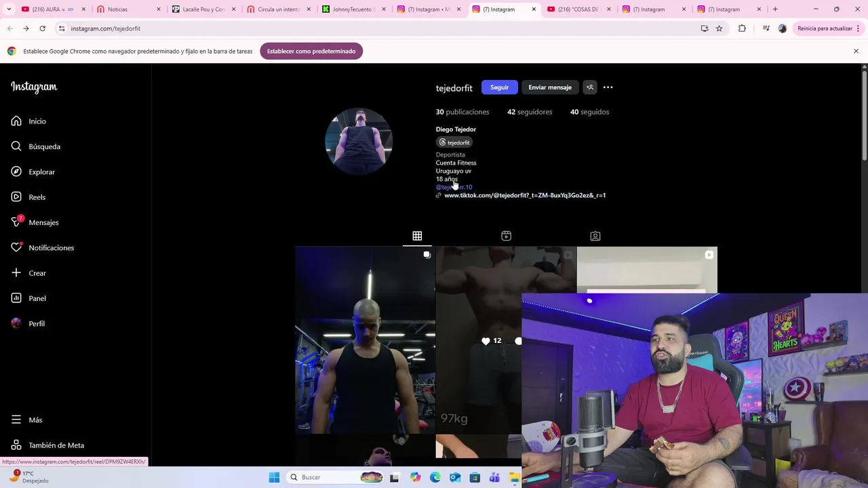The height and width of the screenshot is (488, 868).
Task: Open Microsoft Edge from the taskbar
Action: pos(435,477)
